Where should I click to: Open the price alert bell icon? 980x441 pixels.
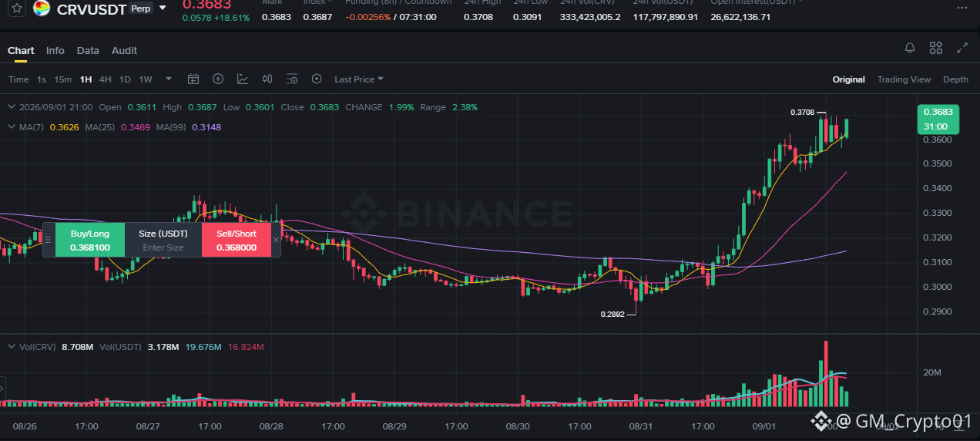click(910, 49)
